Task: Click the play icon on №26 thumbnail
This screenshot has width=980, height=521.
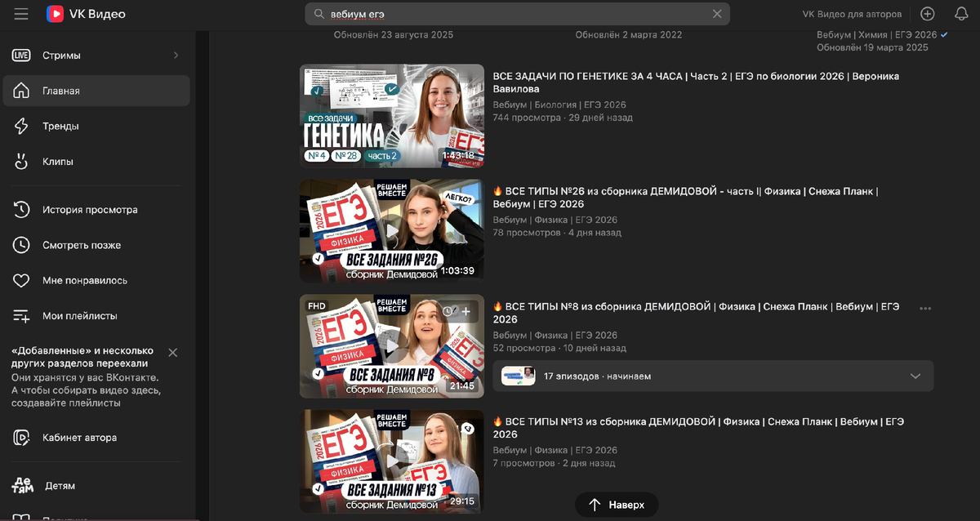Action: coord(392,231)
